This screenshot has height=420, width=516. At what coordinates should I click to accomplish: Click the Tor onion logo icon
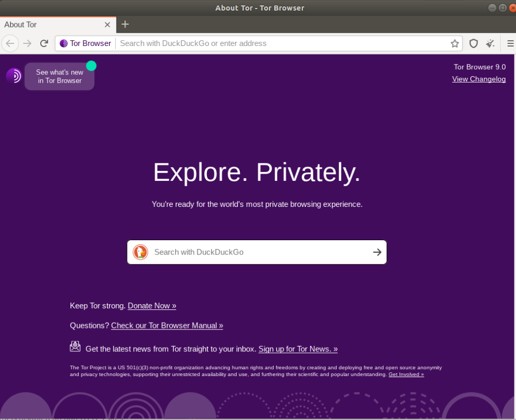click(14, 76)
